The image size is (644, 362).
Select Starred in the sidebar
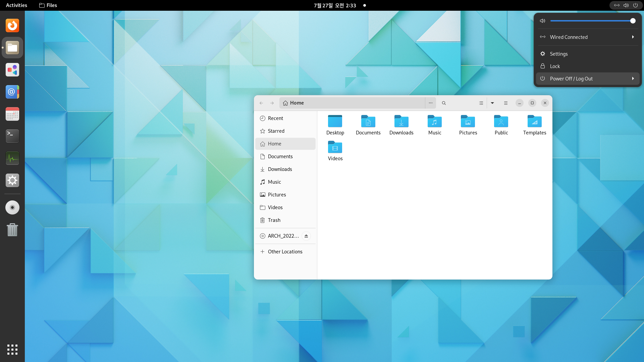276,131
